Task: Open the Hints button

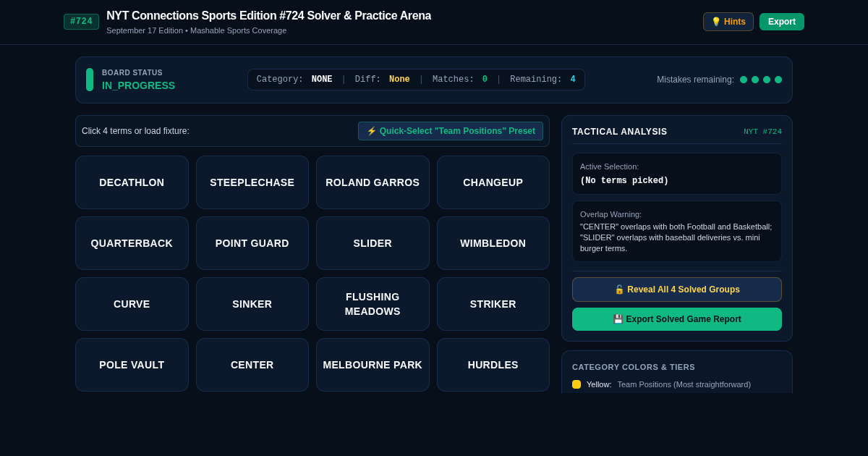Action: [x=728, y=22]
